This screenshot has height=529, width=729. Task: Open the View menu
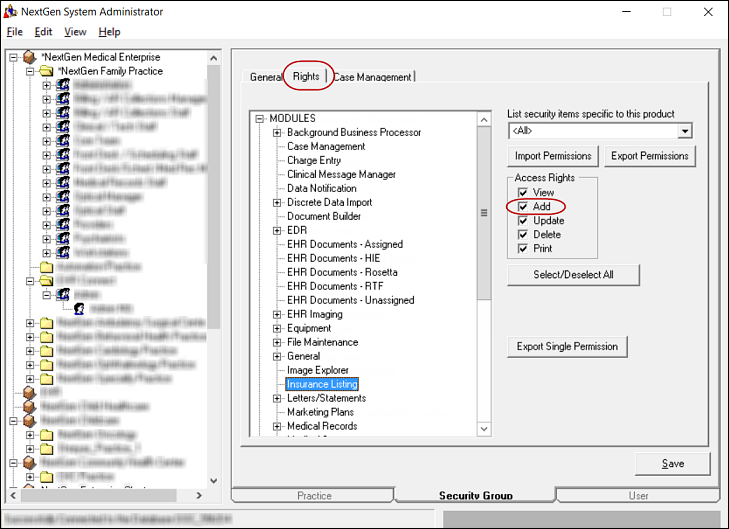click(75, 32)
